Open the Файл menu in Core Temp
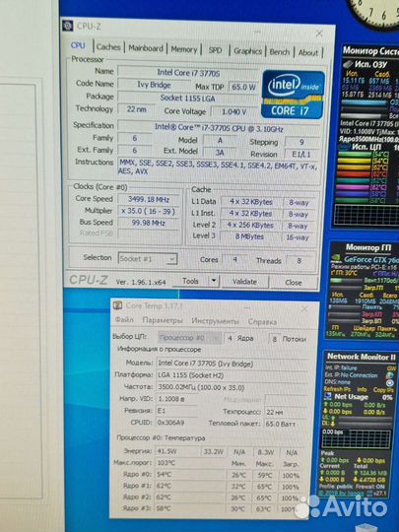Image resolution: width=399 pixels, height=532 pixels. pos(124,319)
